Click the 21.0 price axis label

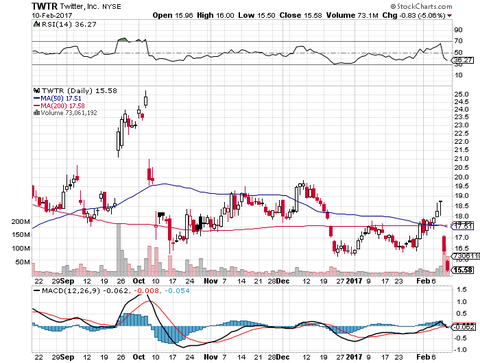(461, 159)
